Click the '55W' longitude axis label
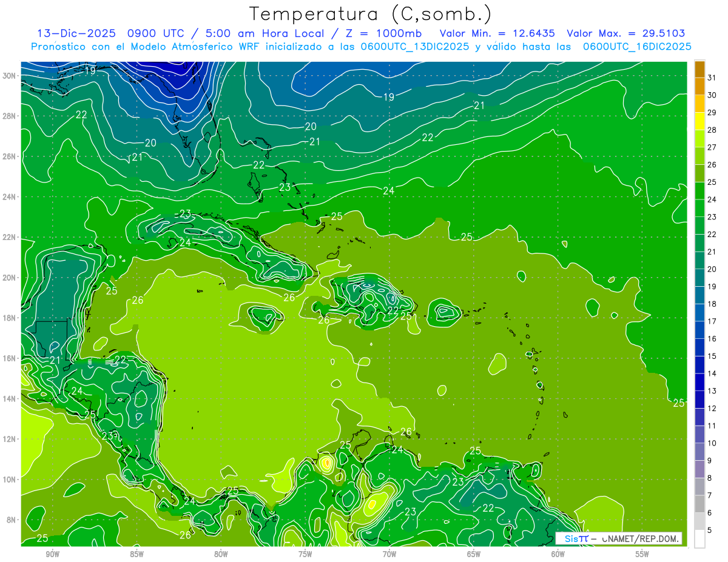Image resolution: width=728 pixels, height=562 pixels. [642, 554]
